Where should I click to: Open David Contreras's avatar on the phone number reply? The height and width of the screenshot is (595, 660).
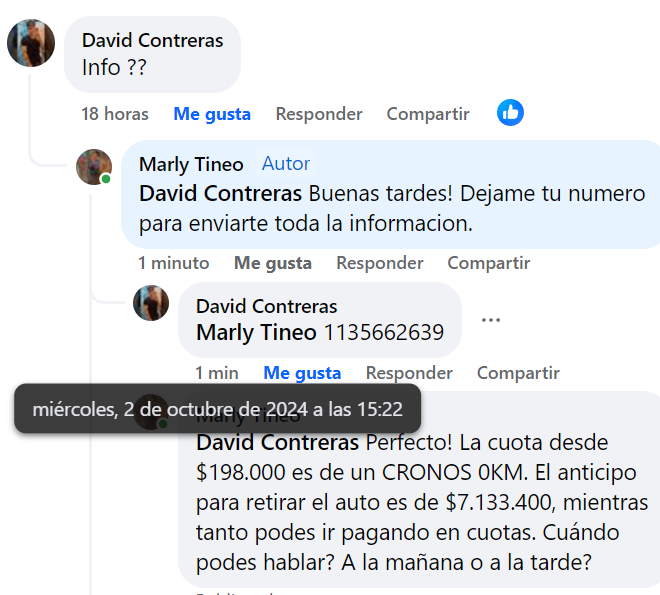[x=151, y=303]
